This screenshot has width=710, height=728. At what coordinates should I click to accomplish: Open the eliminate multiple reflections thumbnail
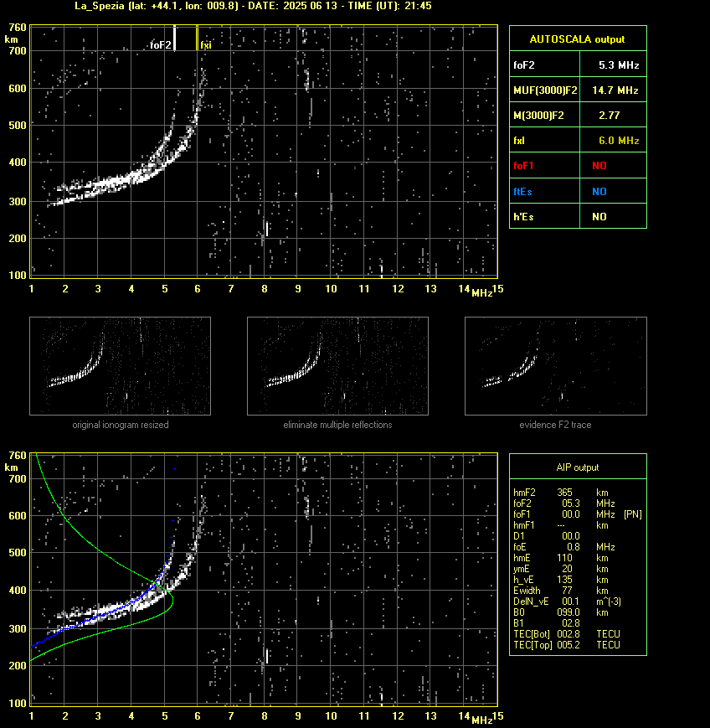[337, 366]
